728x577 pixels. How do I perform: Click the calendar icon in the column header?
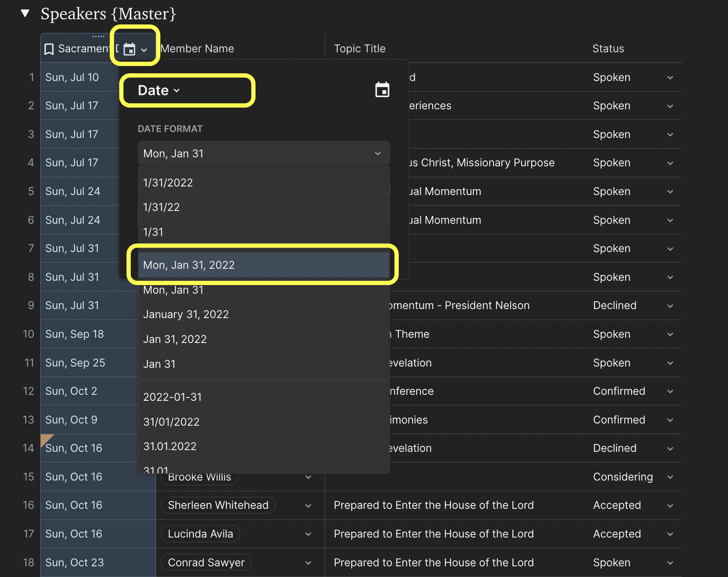[x=129, y=49]
